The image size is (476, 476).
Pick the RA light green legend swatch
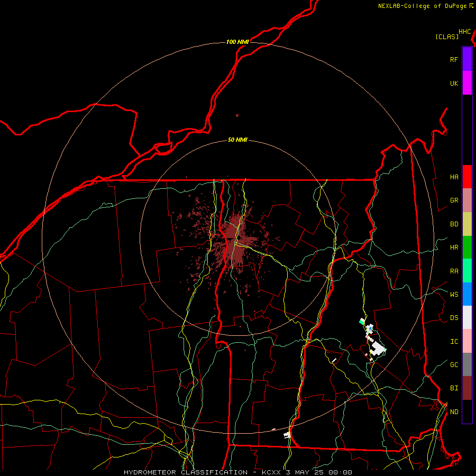tap(467, 271)
